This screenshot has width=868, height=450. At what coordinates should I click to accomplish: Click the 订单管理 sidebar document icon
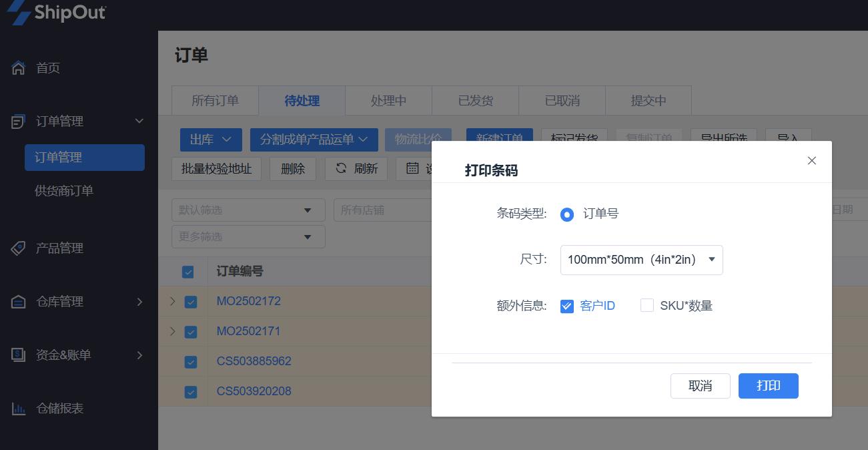19,122
